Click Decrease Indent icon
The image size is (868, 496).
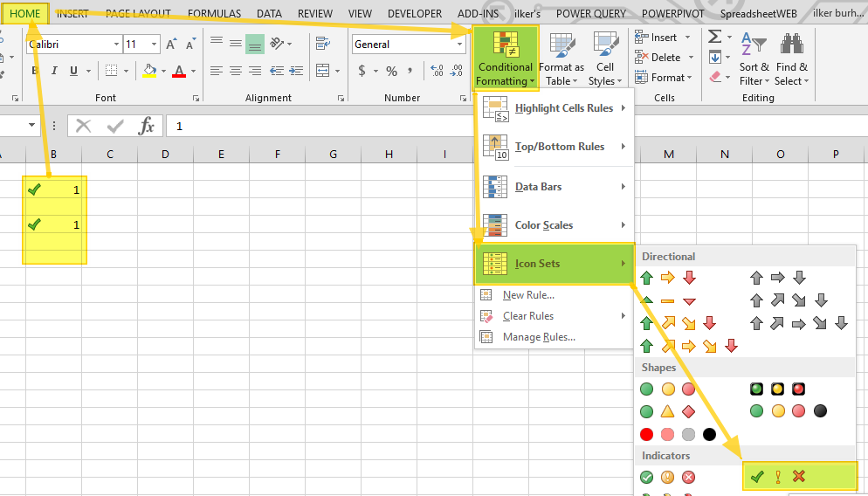(x=276, y=71)
